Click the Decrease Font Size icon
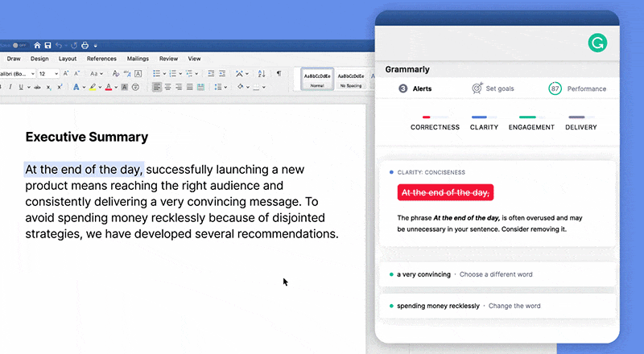Image resolution: width=644 pixels, height=354 pixels. click(x=76, y=73)
